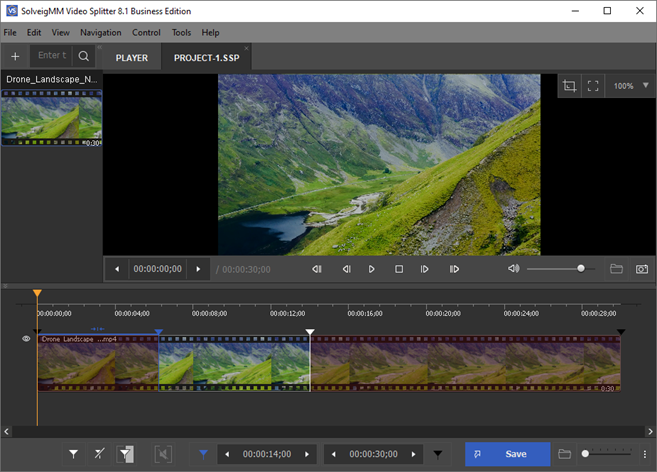Increase current time with right arrow
Image resolution: width=657 pixels, height=472 pixels.
coord(198,269)
